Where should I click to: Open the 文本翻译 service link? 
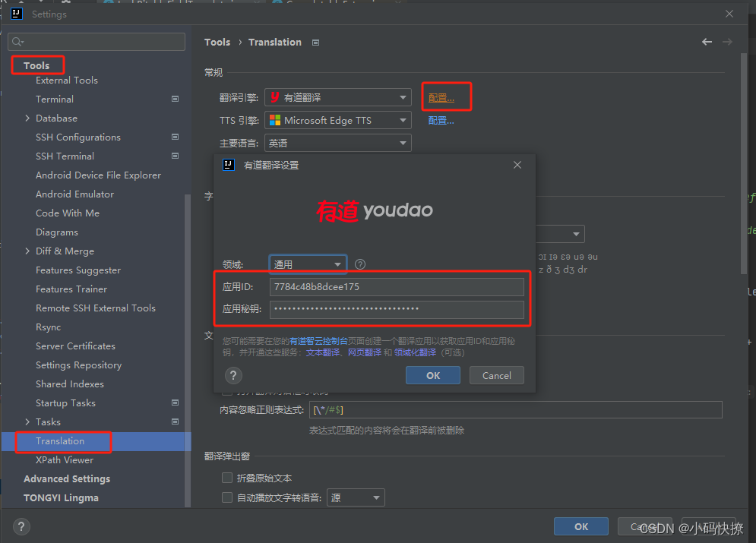[323, 352]
